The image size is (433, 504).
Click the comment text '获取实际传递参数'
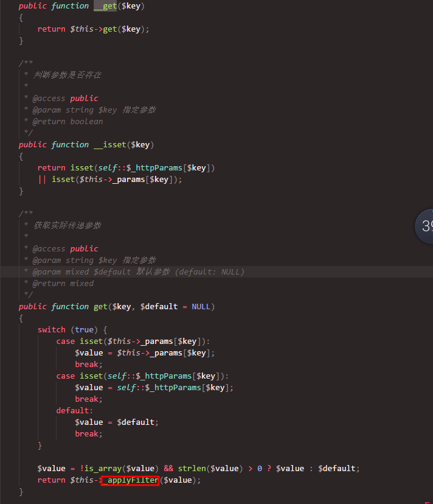[67, 225]
